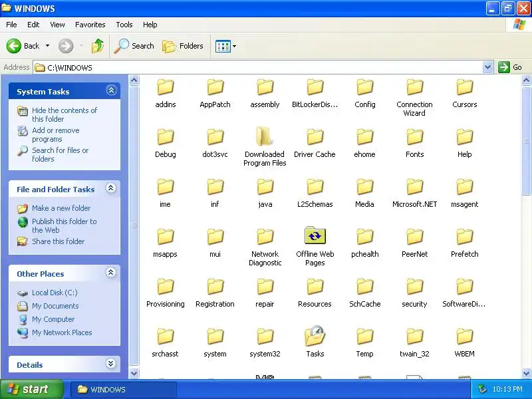Click the Up one level folder icon
This screenshot has height=399, width=532.
(97, 46)
